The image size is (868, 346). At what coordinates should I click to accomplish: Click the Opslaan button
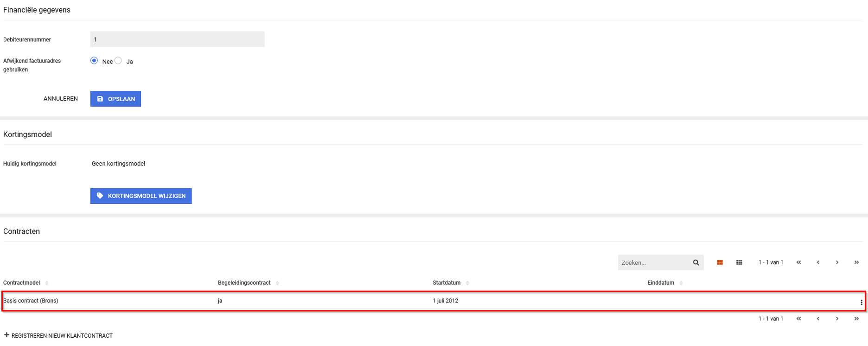(115, 99)
